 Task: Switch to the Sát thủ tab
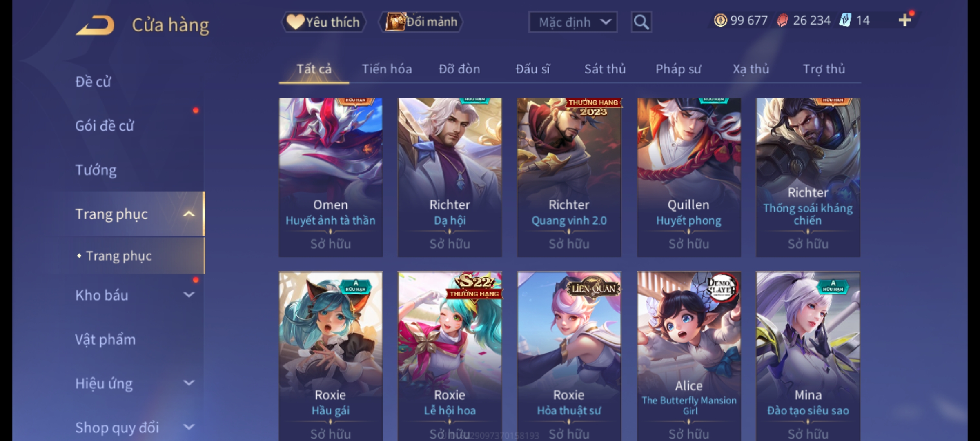point(605,69)
